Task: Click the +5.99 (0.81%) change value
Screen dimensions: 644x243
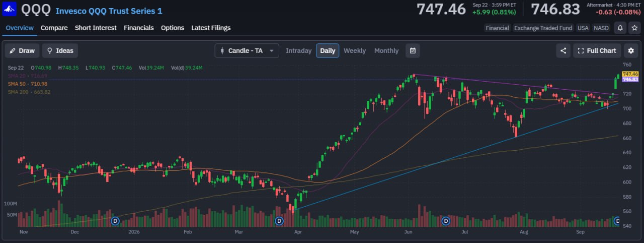Action: click(494, 12)
